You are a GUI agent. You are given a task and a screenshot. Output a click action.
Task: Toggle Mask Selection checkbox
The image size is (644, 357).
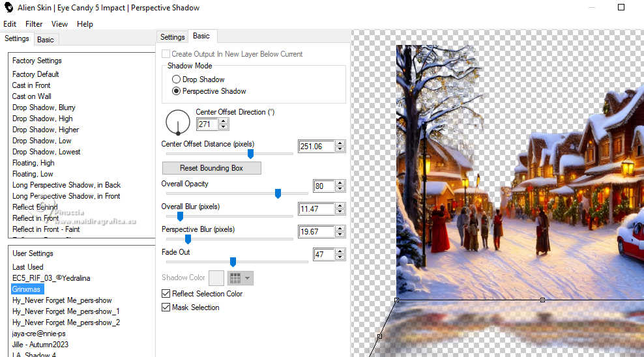(166, 307)
